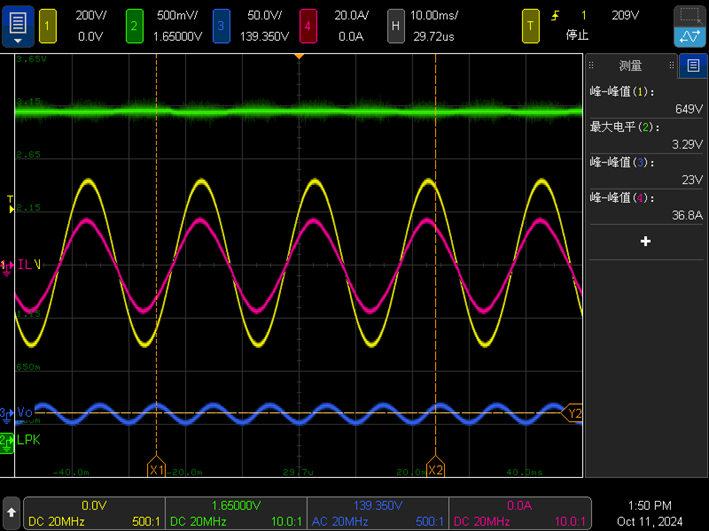This screenshot has width=709, height=531.
Task: Toggle green channel 2 button
Action: 134,25
